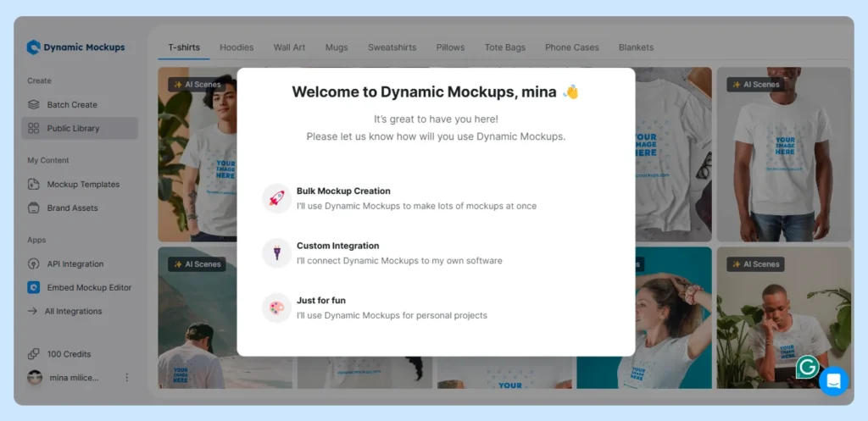Open top-left man beside plant t-shirt mockup
The height and width of the screenshot is (421, 868).
tap(198, 154)
